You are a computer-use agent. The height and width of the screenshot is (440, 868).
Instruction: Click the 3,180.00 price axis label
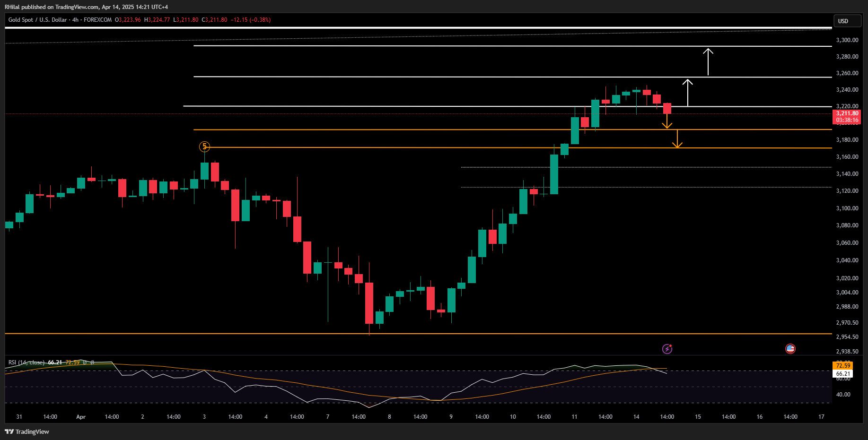(x=847, y=140)
